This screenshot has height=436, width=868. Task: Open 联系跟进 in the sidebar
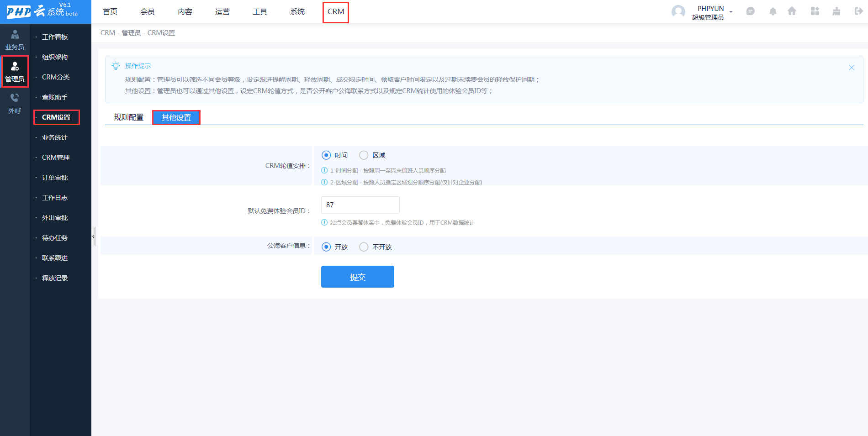click(55, 258)
